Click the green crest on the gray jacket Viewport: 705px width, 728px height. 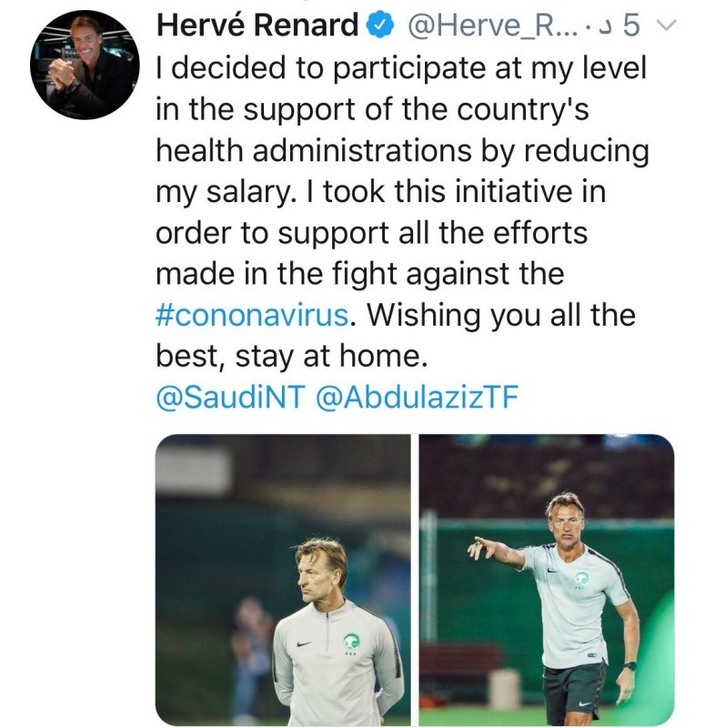tap(351, 642)
